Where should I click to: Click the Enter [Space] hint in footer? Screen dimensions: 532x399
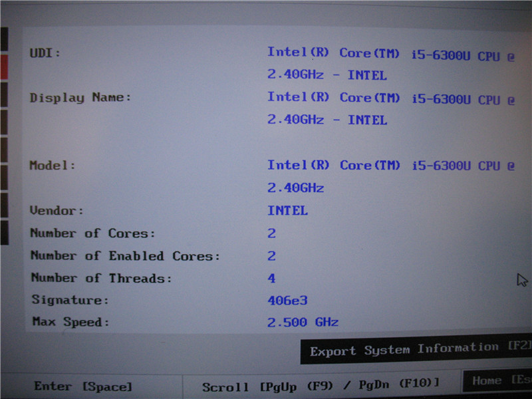tap(83, 386)
